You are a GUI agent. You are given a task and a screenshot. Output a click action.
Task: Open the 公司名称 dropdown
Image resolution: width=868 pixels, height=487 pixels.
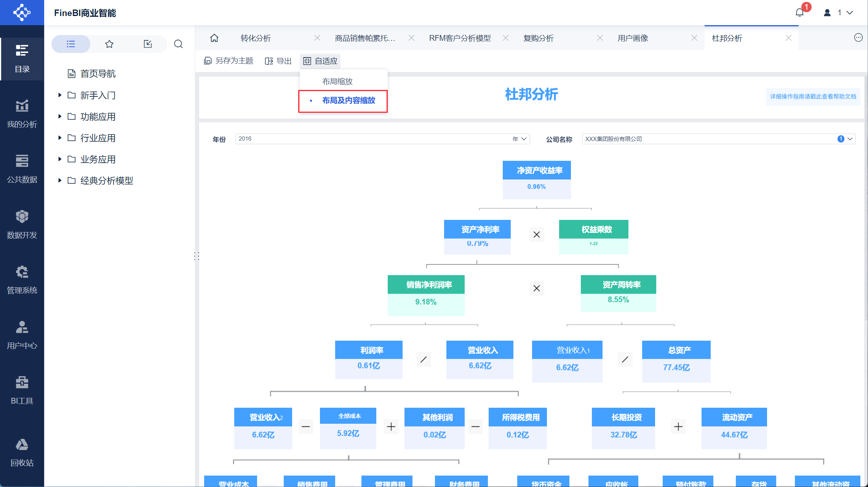pos(718,139)
